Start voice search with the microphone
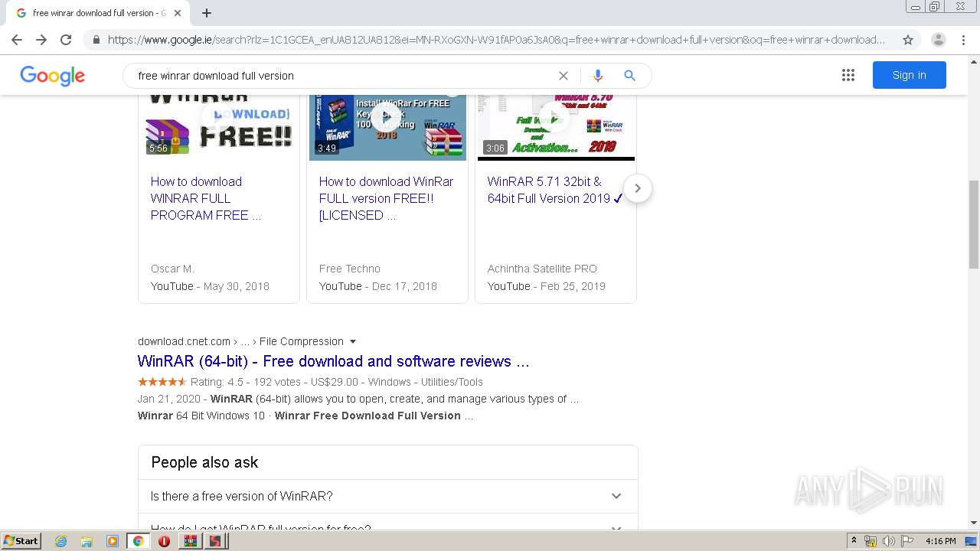Screen dimensions: 980x551 click(x=598, y=76)
